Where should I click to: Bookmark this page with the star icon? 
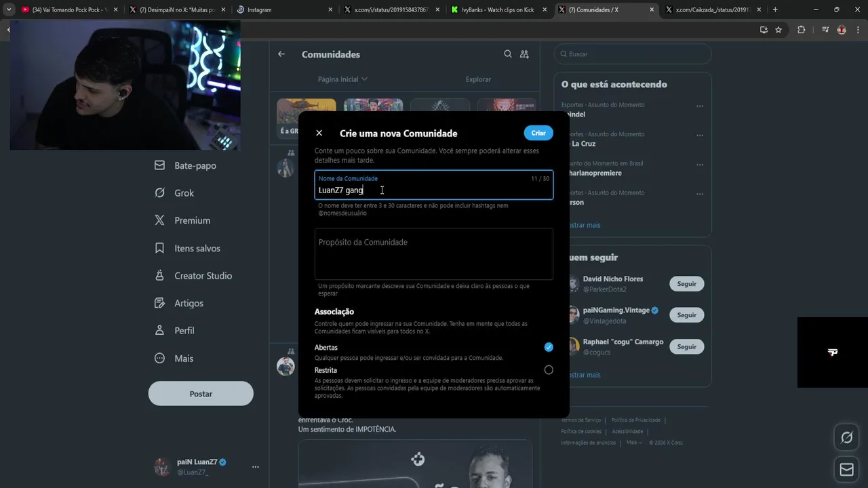[x=778, y=30]
